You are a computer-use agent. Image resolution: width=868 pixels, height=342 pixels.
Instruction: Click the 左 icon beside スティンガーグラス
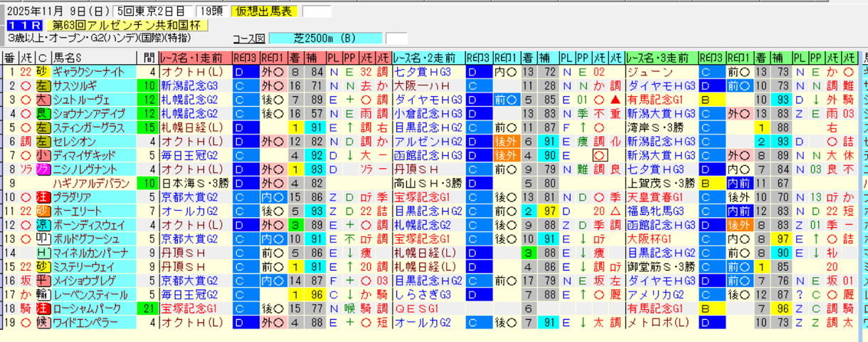click(43, 128)
